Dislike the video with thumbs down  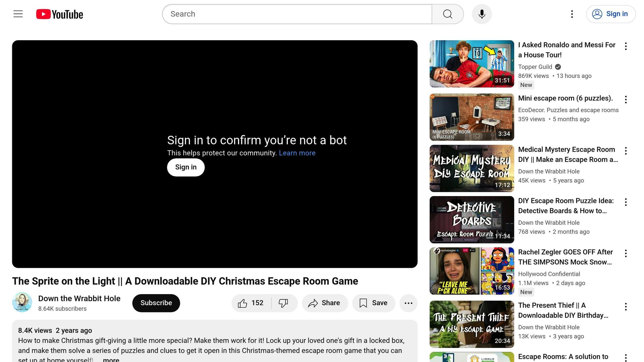(283, 303)
